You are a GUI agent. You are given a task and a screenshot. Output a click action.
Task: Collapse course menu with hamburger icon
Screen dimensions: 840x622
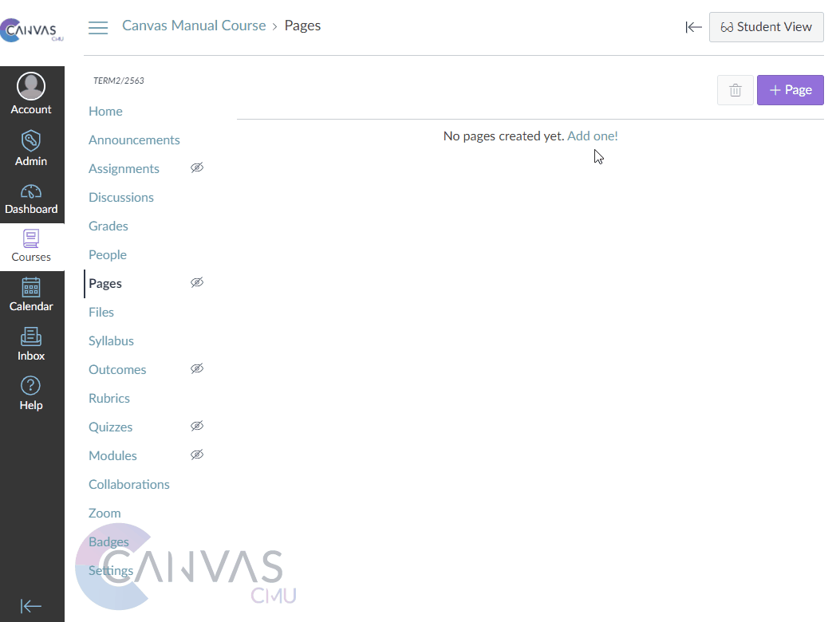[x=98, y=28]
